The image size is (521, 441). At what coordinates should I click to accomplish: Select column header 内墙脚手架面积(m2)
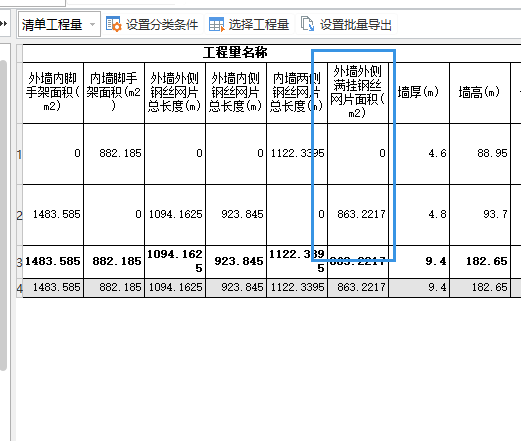(x=114, y=93)
